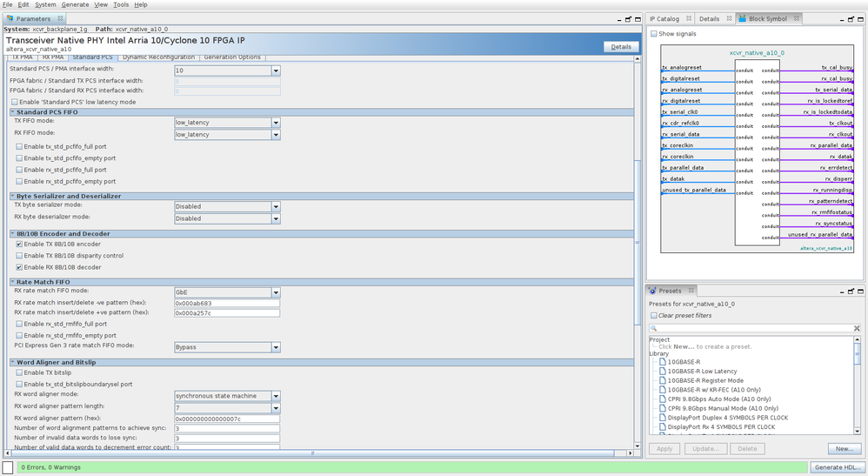Detach the Presets panel
868x476 pixels.
click(x=851, y=291)
